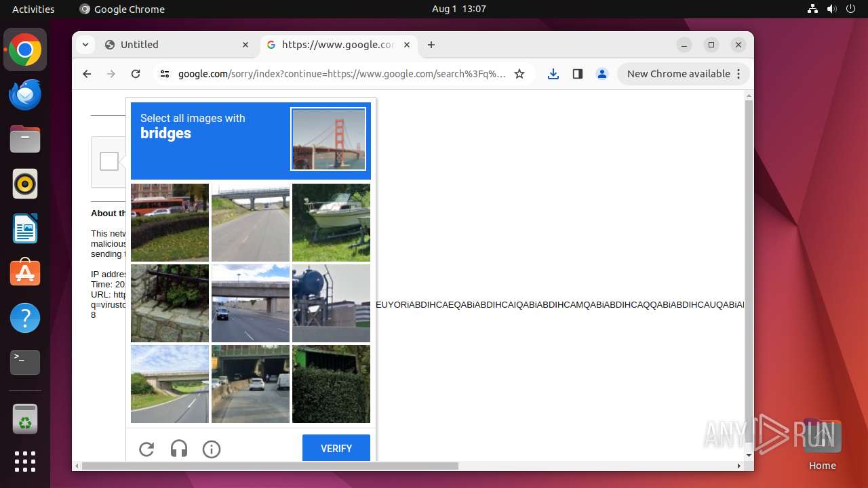Go back using the browser back arrow

(x=87, y=74)
